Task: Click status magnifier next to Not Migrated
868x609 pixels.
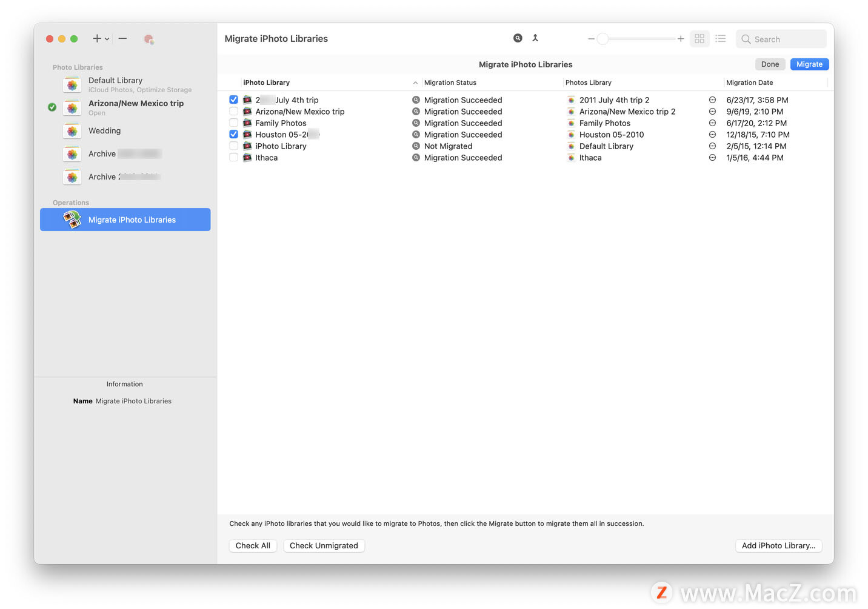Action: 416,146
